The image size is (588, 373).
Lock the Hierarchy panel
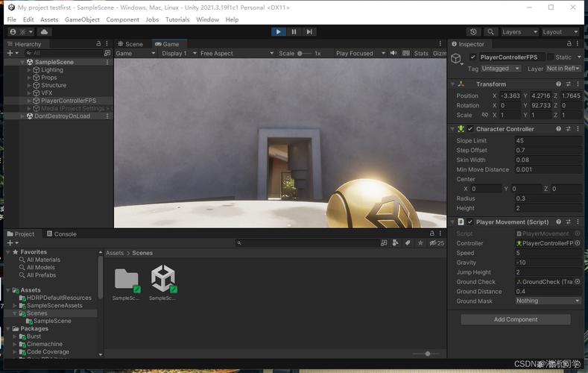98,44
